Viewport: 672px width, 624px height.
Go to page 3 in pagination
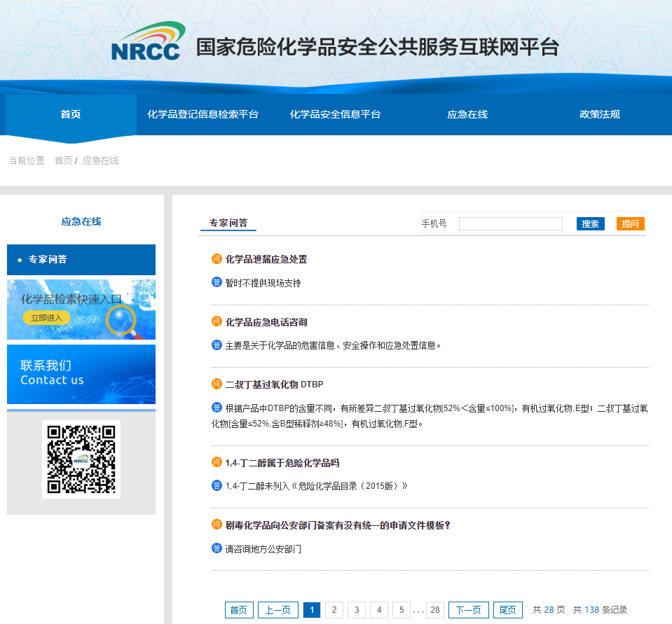click(357, 610)
